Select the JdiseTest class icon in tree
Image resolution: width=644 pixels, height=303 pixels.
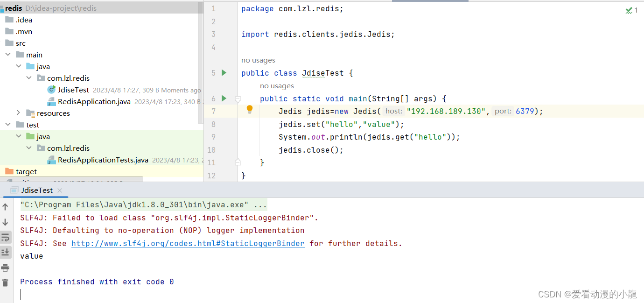(51, 90)
